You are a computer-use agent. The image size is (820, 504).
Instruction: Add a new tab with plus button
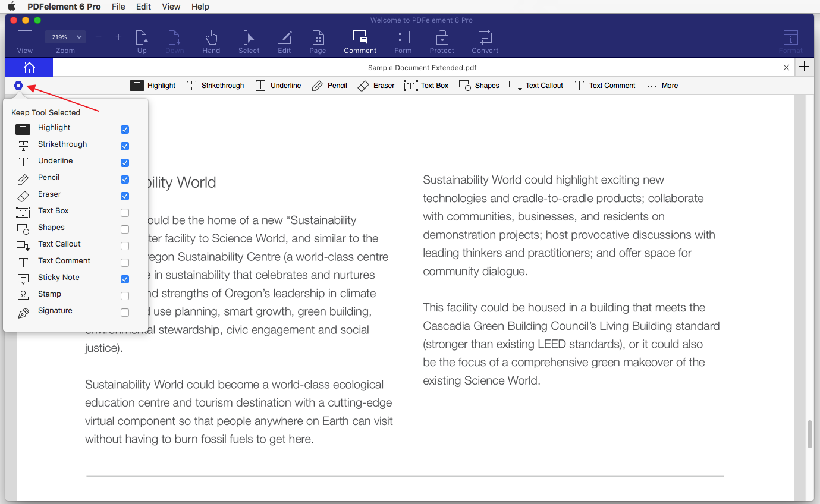click(x=804, y=67)
